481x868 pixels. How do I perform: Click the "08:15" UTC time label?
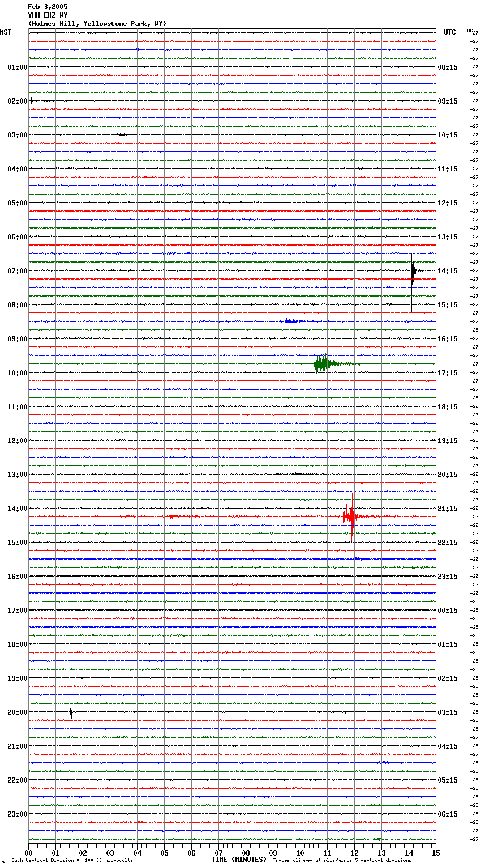pos(448,67)
